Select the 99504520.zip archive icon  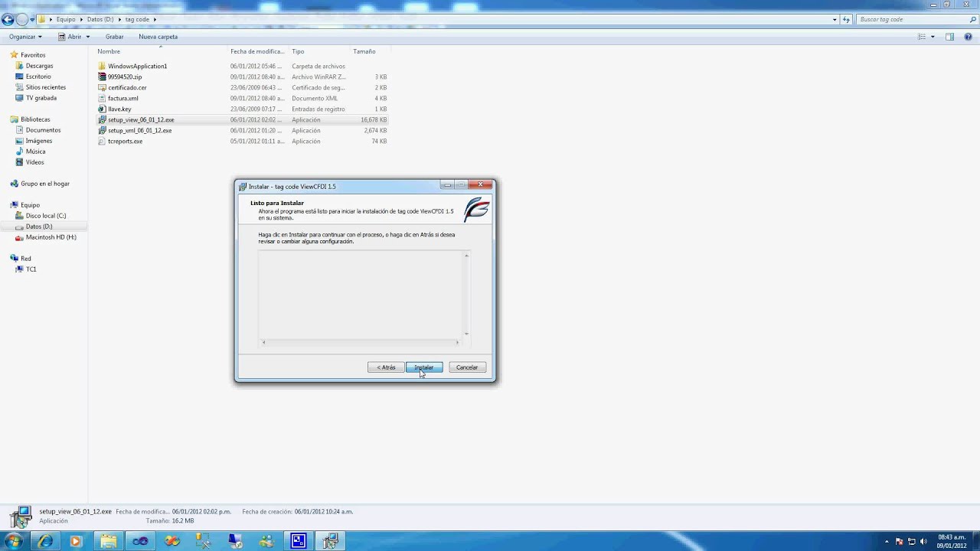pyautogui.click(x=102, y=77)
